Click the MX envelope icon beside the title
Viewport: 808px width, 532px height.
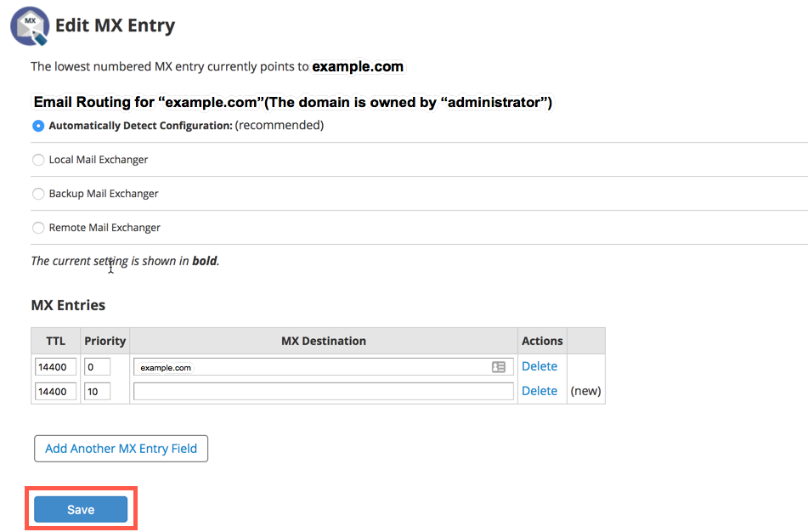point(30,25)
